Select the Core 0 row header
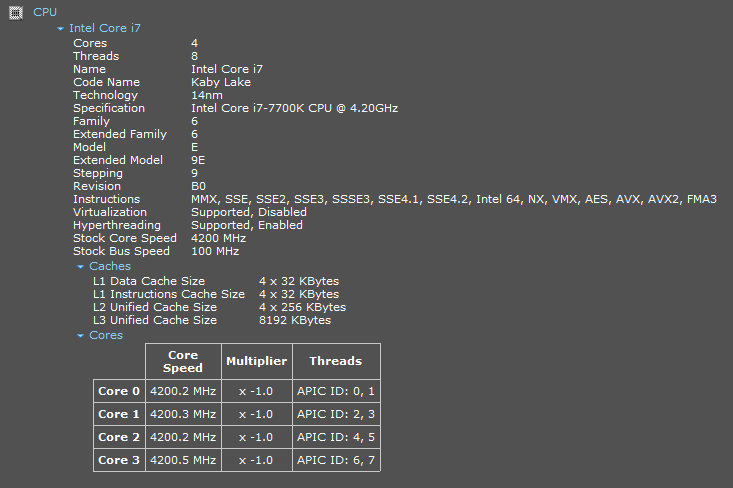 point(119,391)
